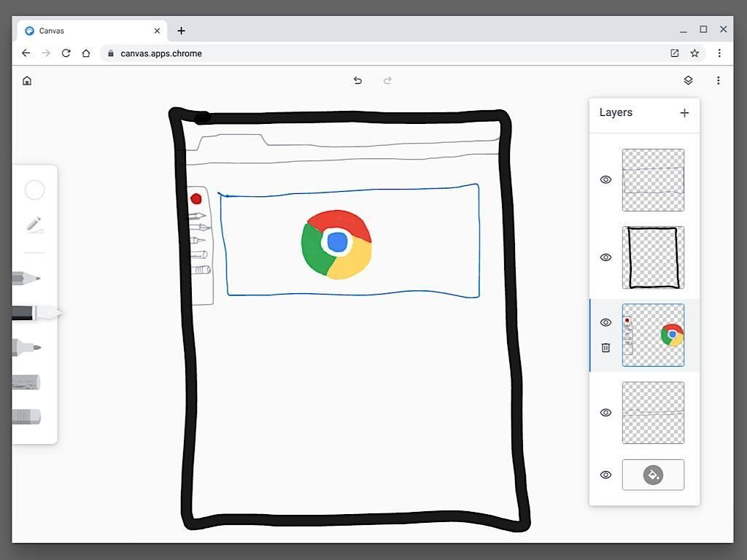Open a new browser tab

(x=181, y=31)
